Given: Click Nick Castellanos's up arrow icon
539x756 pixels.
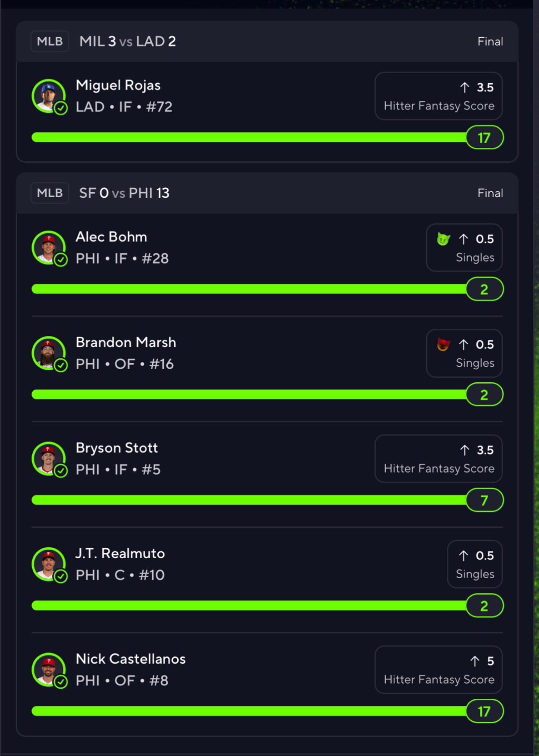Looking at the screenshot, I should [x=474, y=661].
